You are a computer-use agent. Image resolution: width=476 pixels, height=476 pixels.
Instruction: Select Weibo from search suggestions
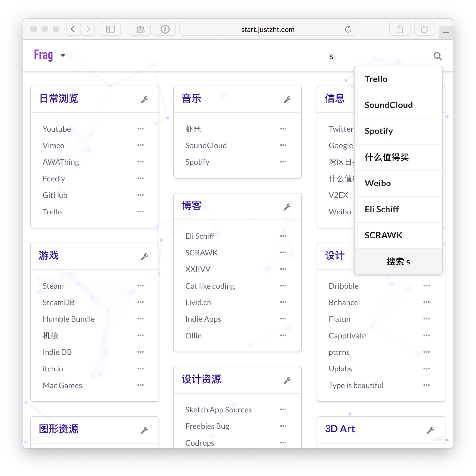[x=398, y=183]
